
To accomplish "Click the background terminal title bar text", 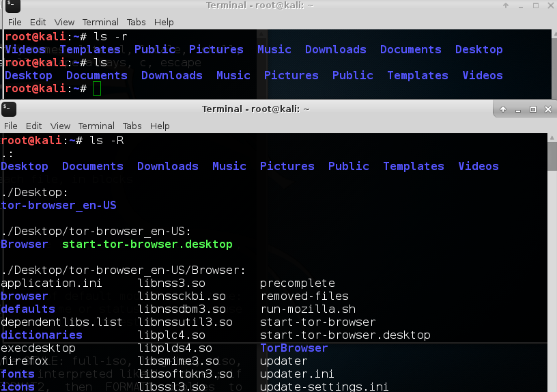I will (259, 5).
